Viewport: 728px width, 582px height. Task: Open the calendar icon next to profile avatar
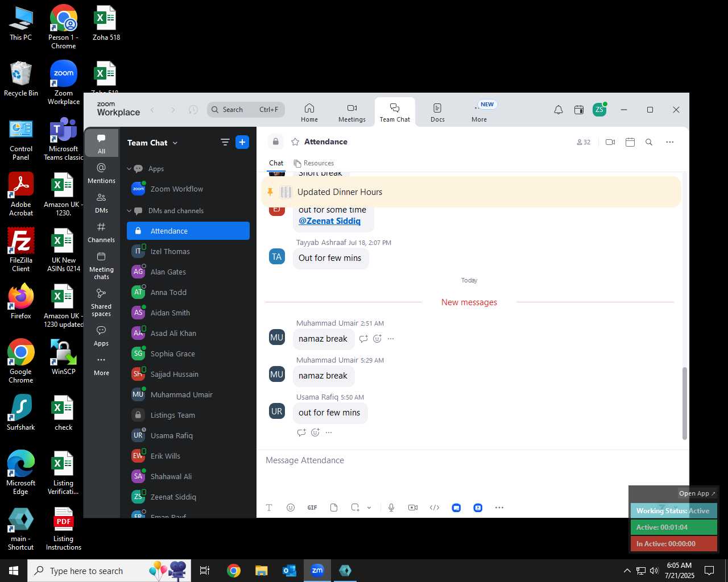(579, 110)
